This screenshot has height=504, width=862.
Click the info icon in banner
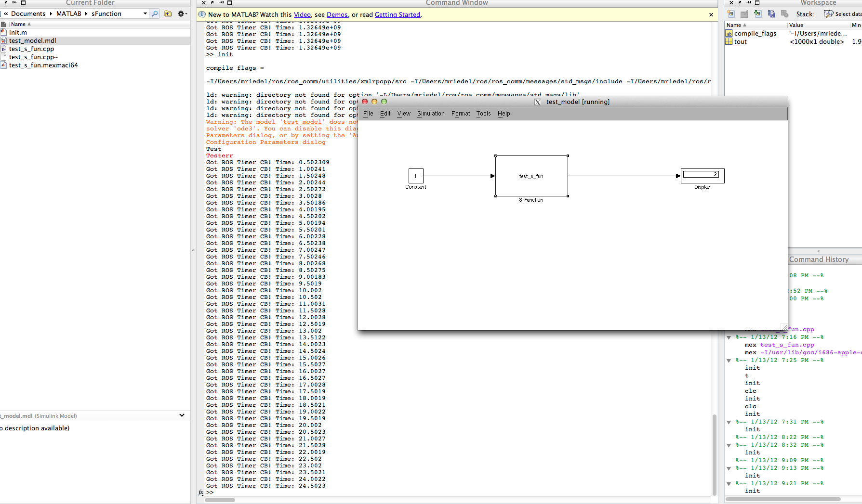click(202, 14)
